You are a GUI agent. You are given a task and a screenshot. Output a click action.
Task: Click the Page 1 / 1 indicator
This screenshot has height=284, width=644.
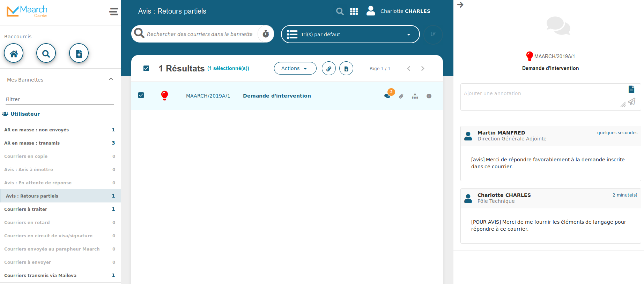click(380, 69)
